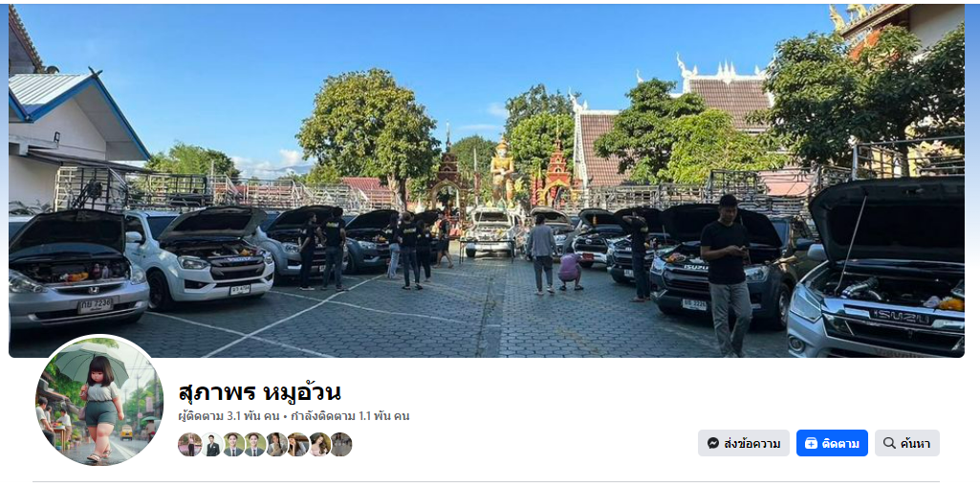Open the cover photo of parked cars

487,181
